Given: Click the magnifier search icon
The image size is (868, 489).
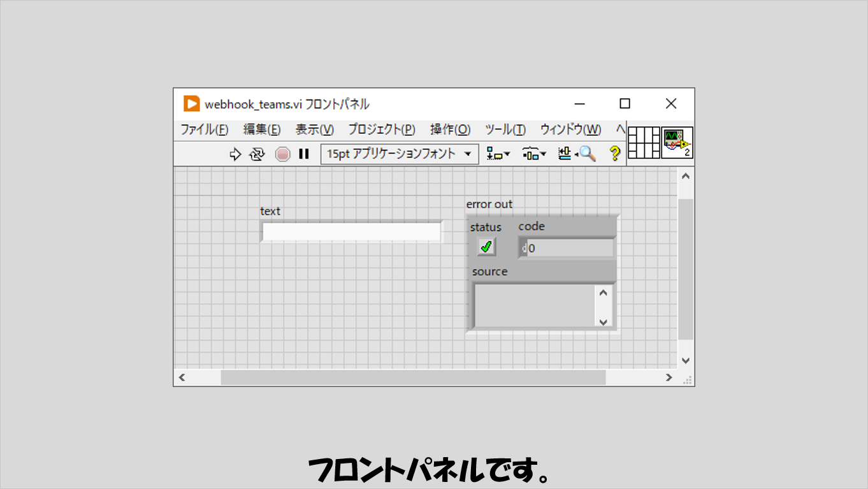Looking at the screenshot, I should [587, 154].
